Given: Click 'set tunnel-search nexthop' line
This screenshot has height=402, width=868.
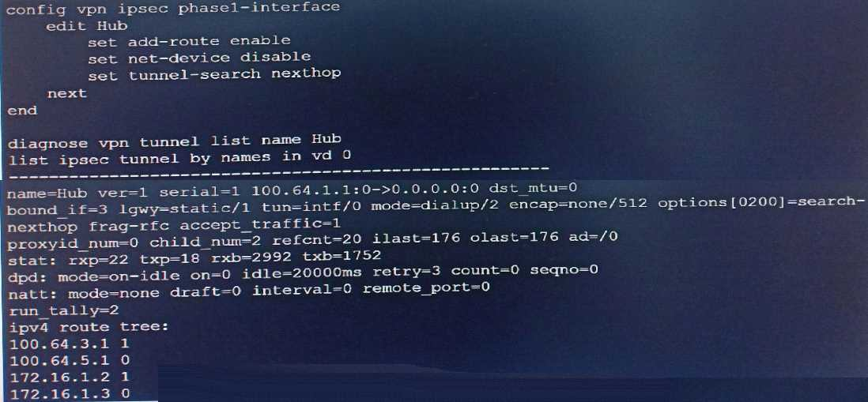Looking at the screenshot, I should pyautogui.click(x=214, y=74).
